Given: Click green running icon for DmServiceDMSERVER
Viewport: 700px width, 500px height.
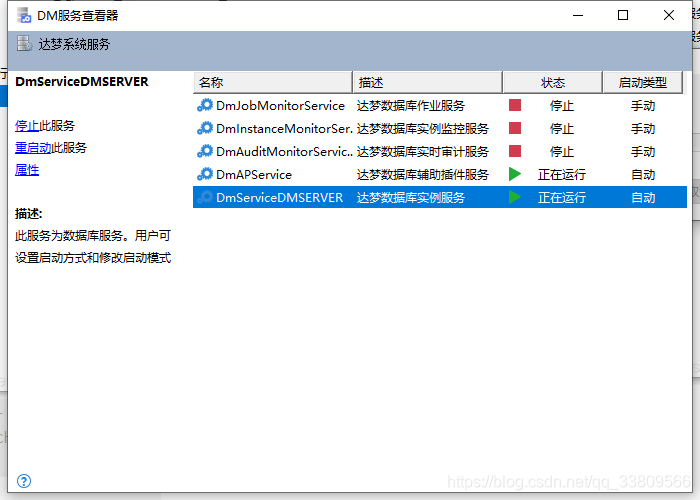Looking at the screenshot, I should [515, 197].
